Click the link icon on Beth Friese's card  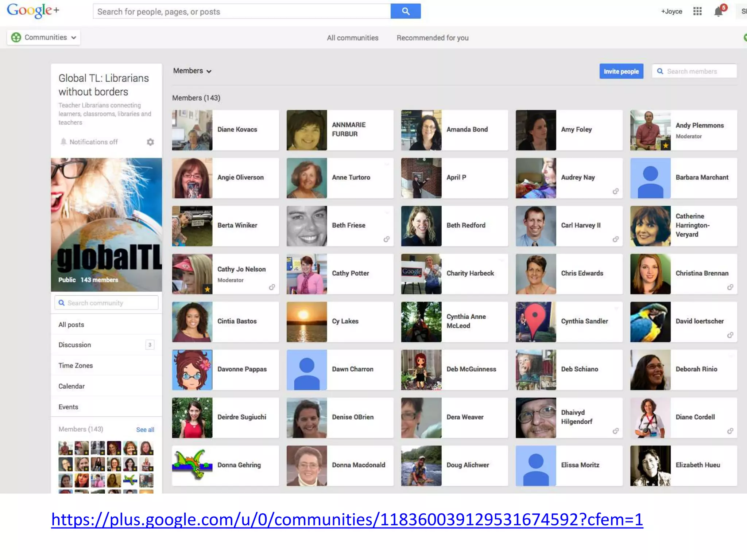tap(387, 239)
